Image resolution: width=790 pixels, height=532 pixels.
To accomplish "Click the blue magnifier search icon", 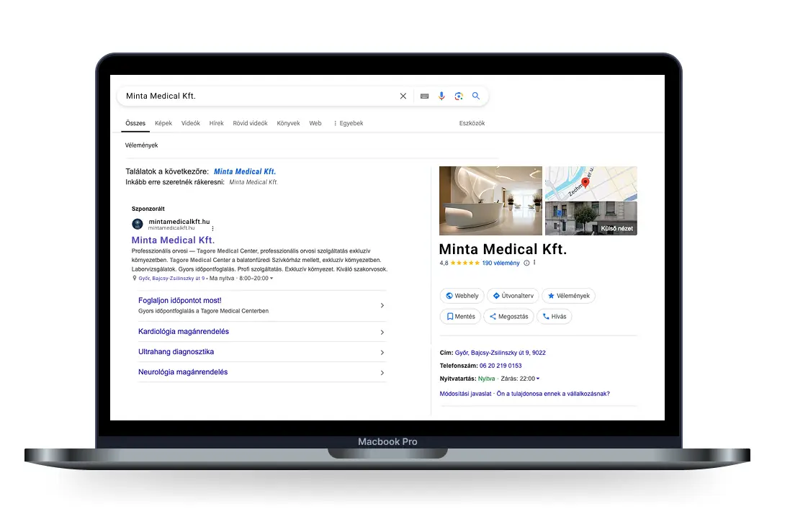I will [x=476, y=96].
